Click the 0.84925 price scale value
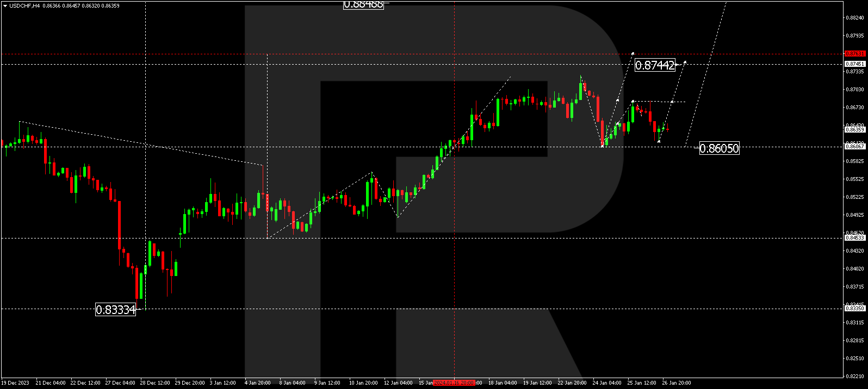The image size is (868, 389). [855, 215]
